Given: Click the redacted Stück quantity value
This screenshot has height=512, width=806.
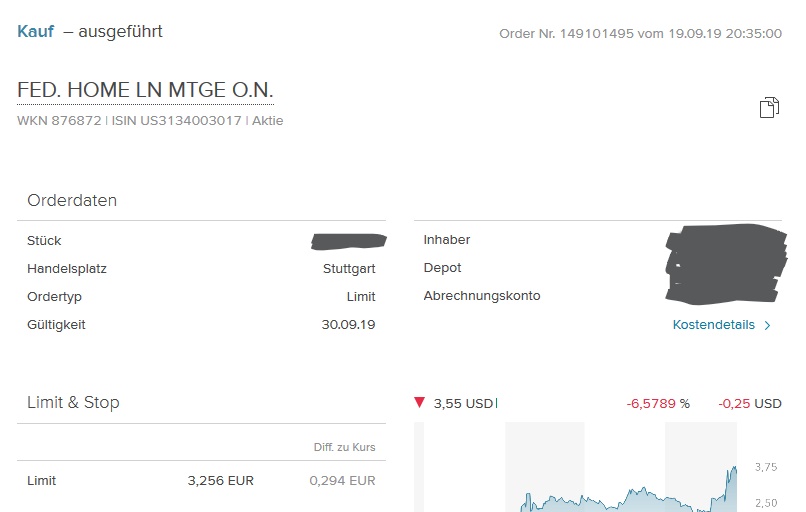Looking at the screenshot, I should tap(348, 240).
